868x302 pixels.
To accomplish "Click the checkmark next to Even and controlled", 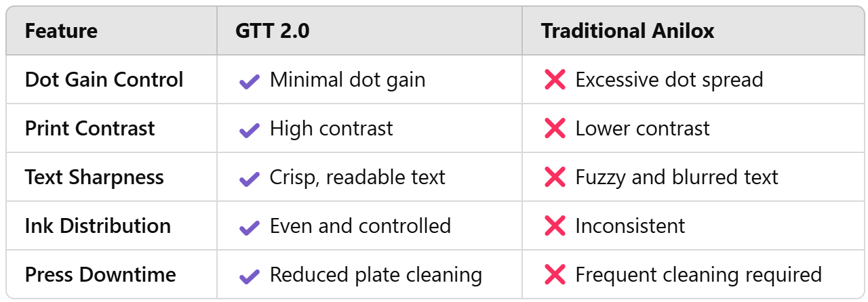I will (250, 227).
